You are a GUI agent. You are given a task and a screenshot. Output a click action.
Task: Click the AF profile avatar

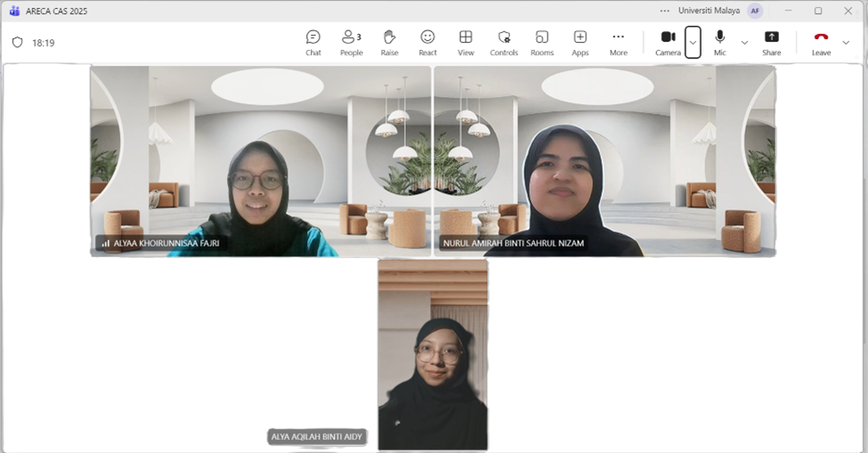click(755, 11)
